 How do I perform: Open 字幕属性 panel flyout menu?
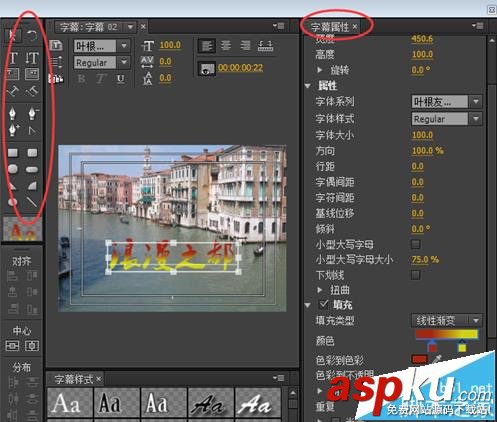tap(478, 25)
